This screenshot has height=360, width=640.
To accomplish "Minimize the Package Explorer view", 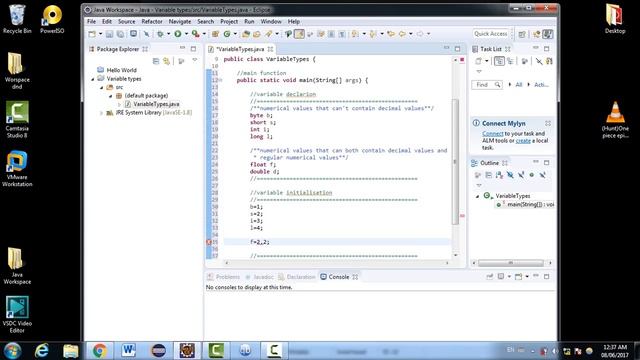I will (x=182, y=49).
